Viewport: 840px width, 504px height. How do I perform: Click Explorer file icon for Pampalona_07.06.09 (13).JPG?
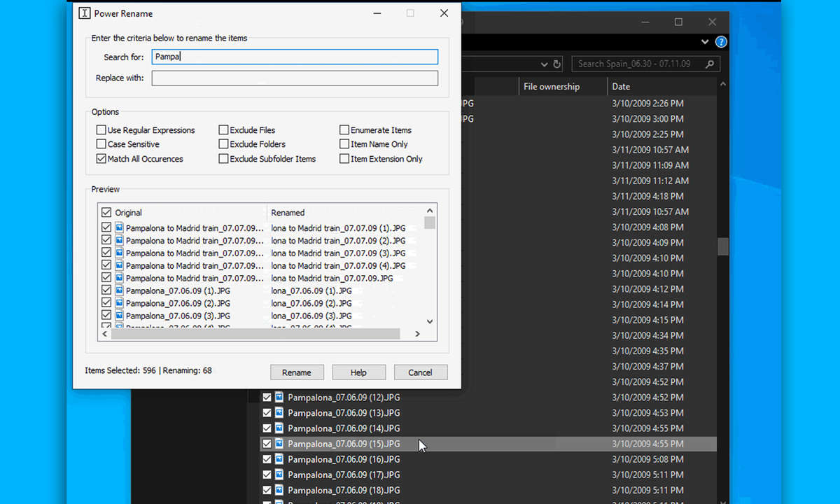coord(279,413)
